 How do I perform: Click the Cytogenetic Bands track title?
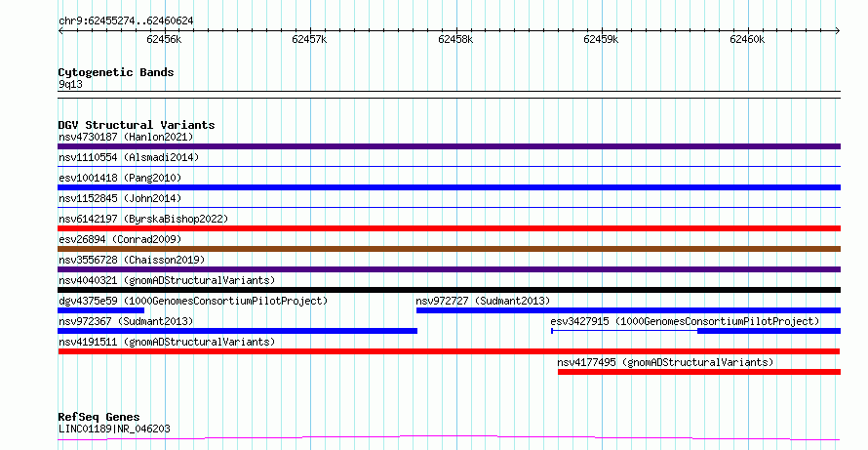(116, 72)
